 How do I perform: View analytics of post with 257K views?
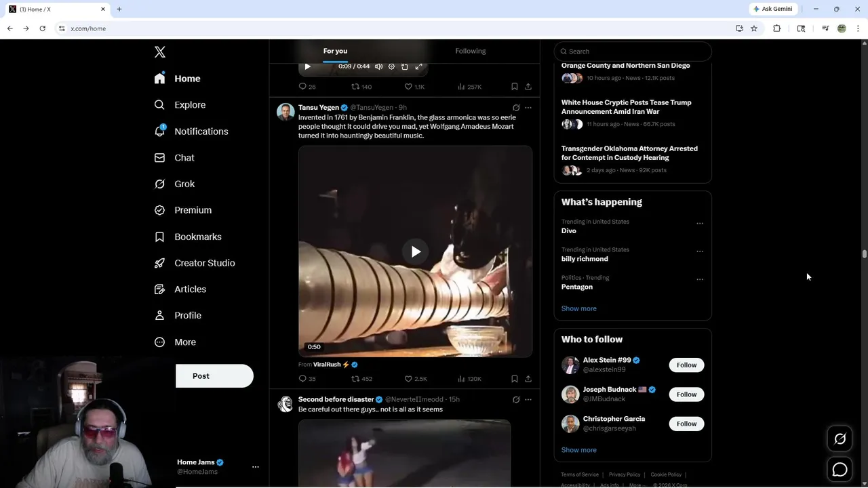[x=469, y=87]
